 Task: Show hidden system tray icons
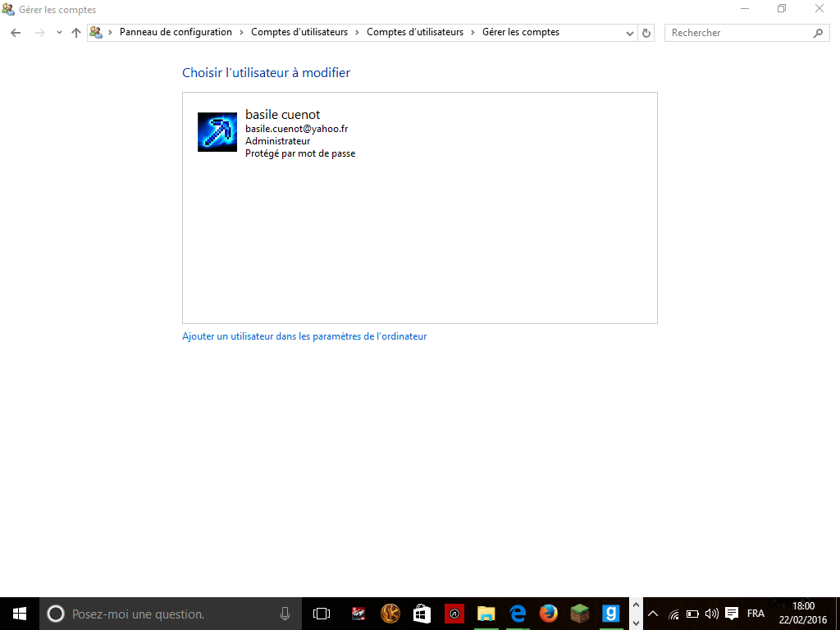(652, 614)
